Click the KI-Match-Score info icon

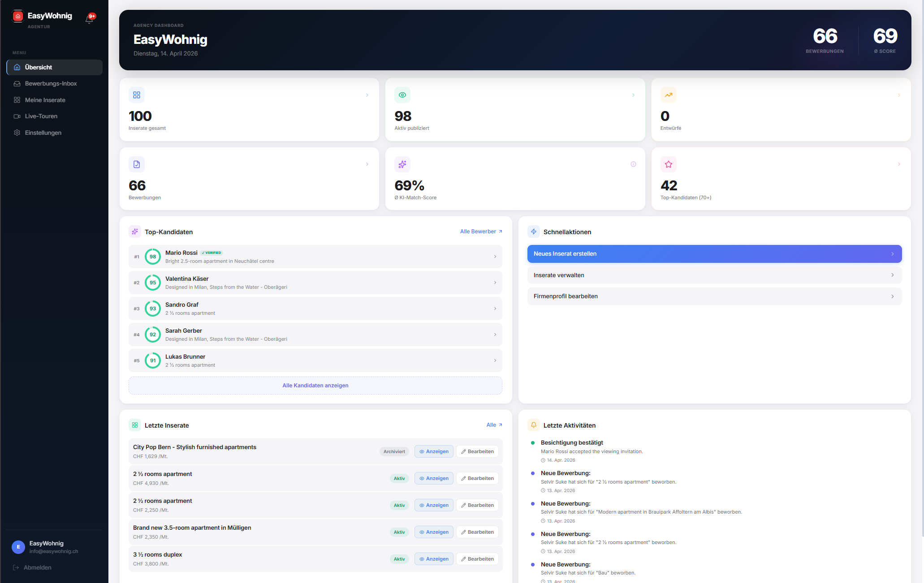(633, 164)
